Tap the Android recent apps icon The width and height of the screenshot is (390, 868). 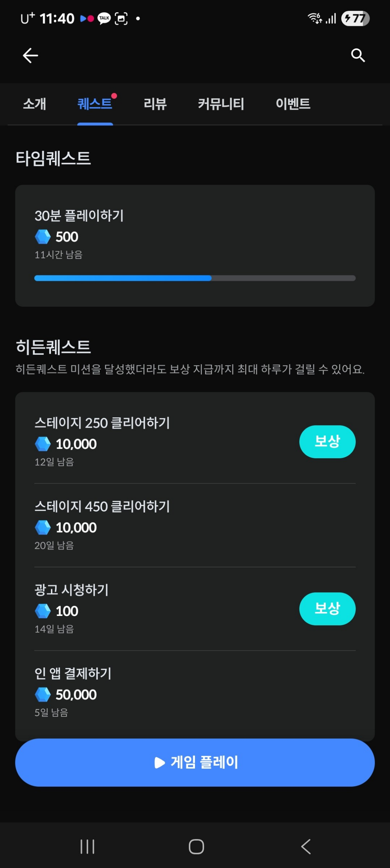point(87,847)
